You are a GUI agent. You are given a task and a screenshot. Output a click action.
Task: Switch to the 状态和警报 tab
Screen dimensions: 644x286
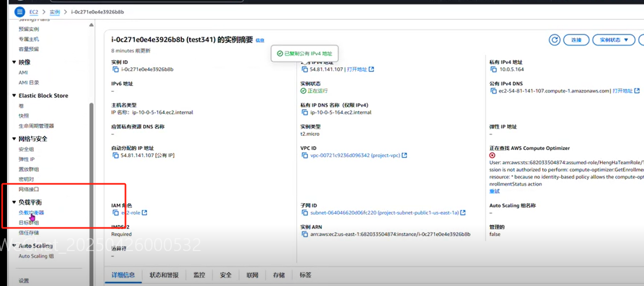click(x=164, y=275)
